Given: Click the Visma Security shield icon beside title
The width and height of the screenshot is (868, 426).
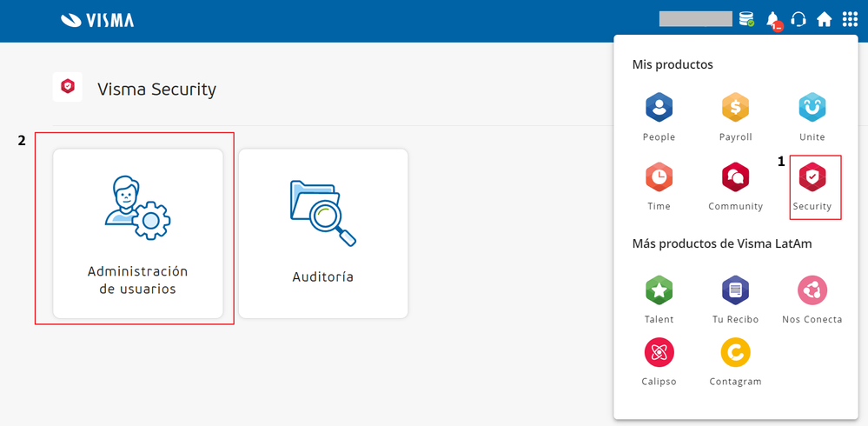Looking at the screenshot, I should point(68,87).
